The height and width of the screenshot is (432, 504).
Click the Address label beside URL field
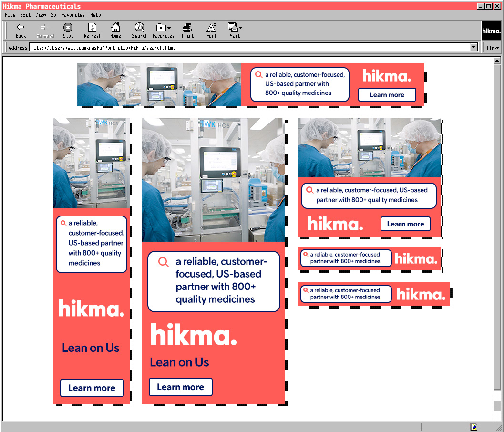(x=18, y=48)
